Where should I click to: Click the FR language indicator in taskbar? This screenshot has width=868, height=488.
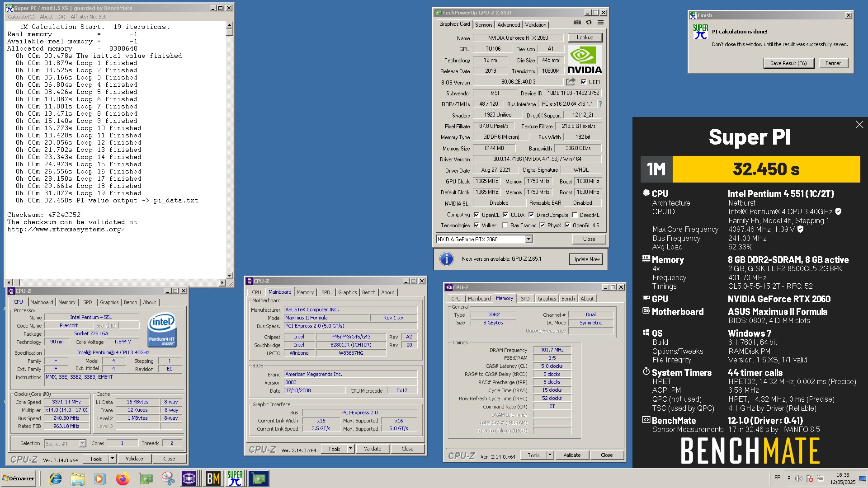777,478
